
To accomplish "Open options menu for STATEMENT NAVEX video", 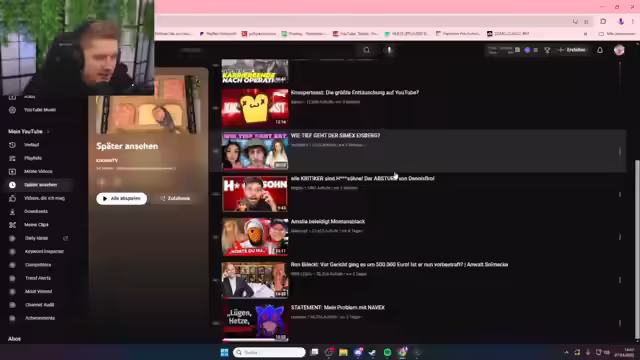I will tap(620, 323).
